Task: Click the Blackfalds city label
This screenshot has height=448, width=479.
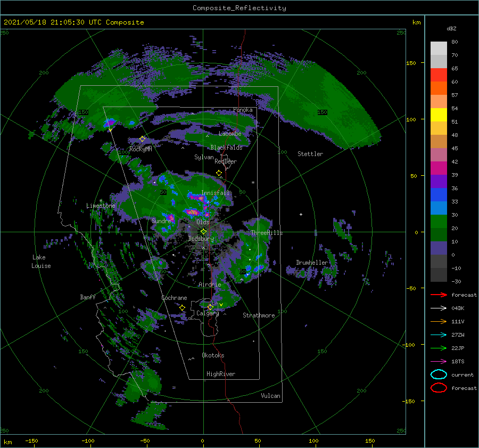Action: pyautogui.click(x=226, y=148)
